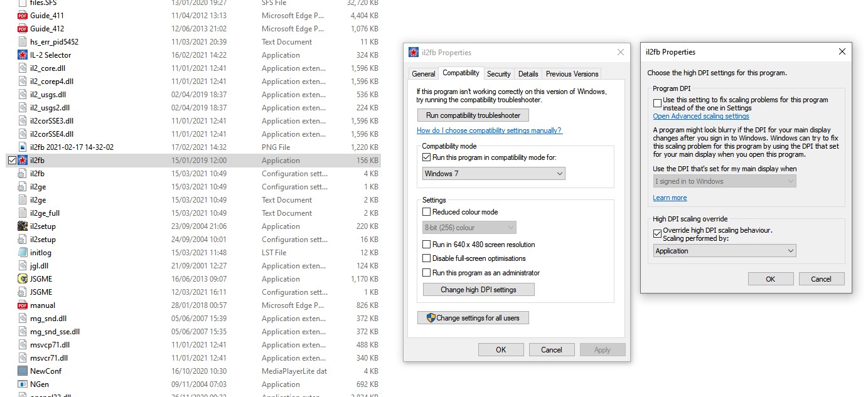Click the manual PDF file icon
868x397 pixels.
coord(23,305)
